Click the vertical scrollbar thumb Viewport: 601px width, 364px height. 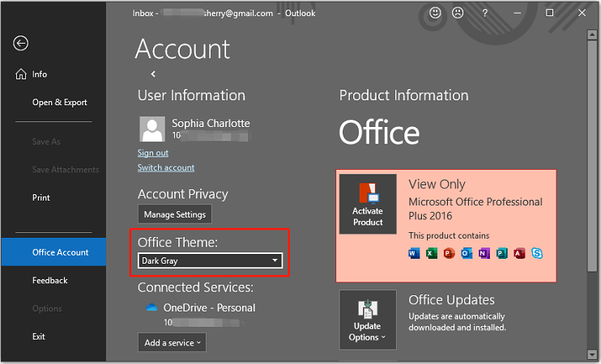[592, 156]
